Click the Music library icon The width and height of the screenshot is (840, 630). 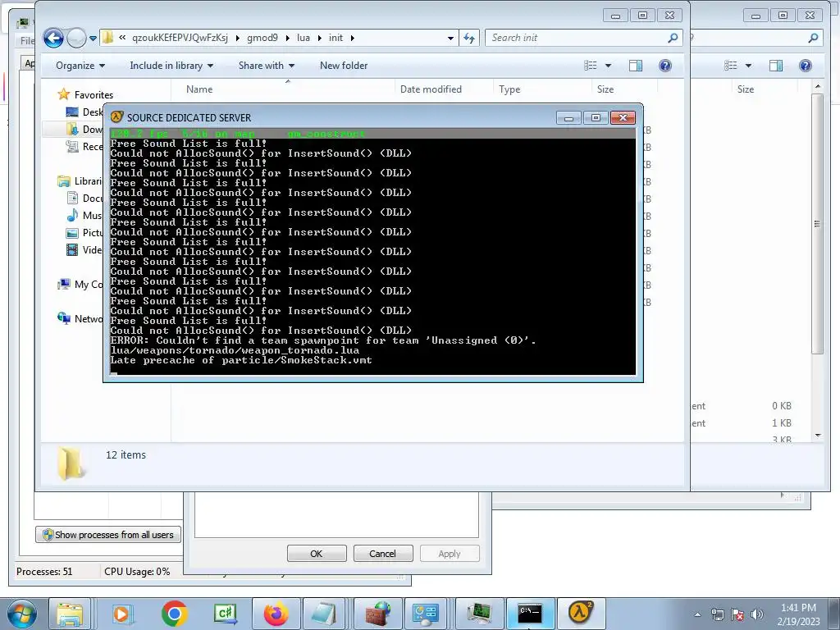pyautogui.click(x=72, y=216)
